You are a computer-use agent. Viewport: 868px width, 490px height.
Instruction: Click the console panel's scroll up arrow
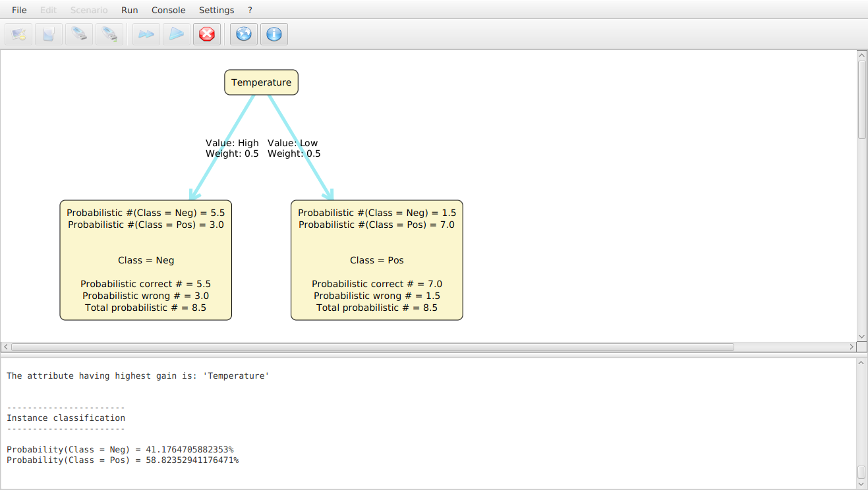pyautogui.click(x=862, y=362)
